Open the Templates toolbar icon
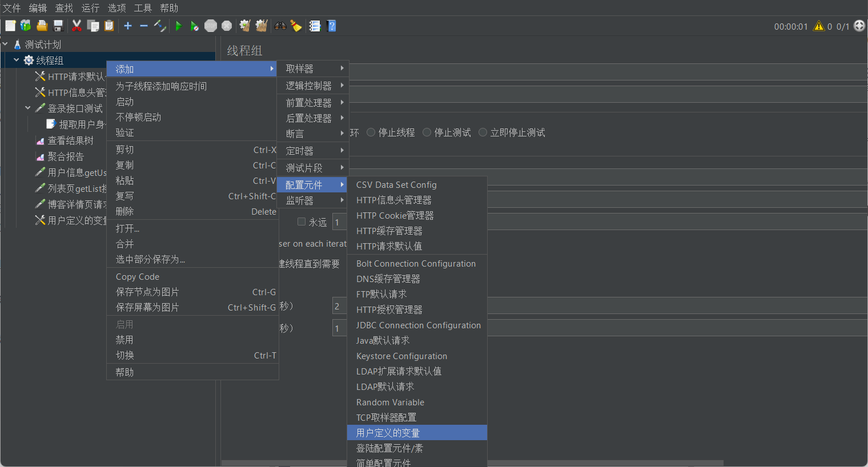The height and width of the screenshot is (467, 868). pos(26,26)
